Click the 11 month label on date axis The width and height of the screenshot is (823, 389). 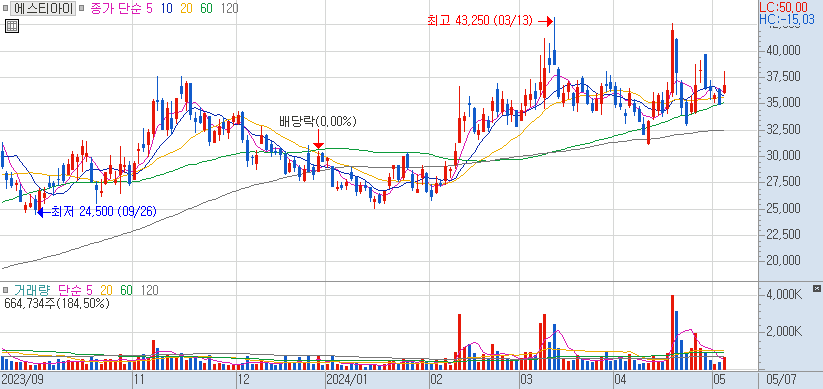tap(139, 379)
